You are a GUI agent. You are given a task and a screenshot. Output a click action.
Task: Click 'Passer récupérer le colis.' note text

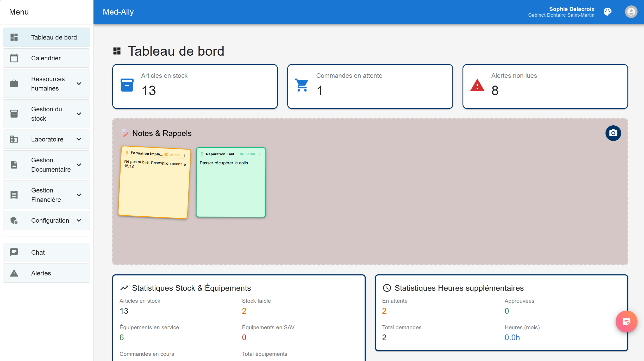tap(224, 163)
